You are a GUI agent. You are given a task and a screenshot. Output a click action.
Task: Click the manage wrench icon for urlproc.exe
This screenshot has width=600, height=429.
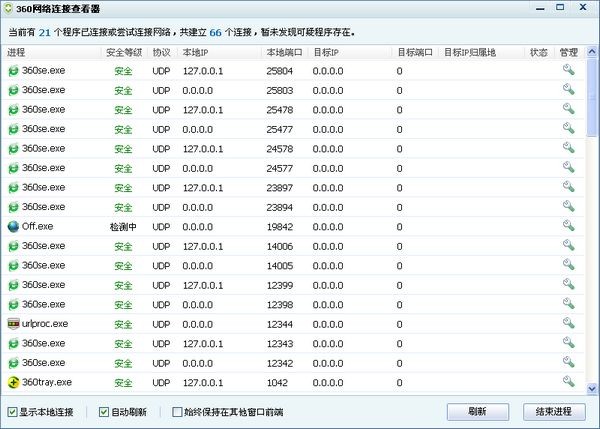pos(568,324)
